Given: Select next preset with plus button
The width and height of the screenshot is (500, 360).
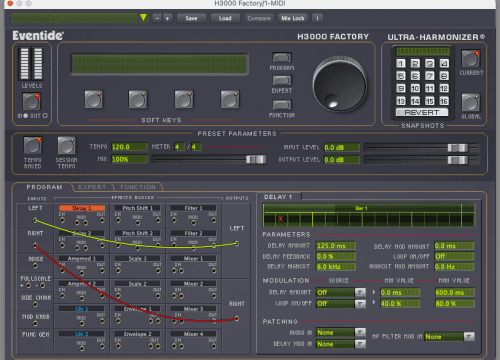Looking at the screenshot, I should point(167,18).
